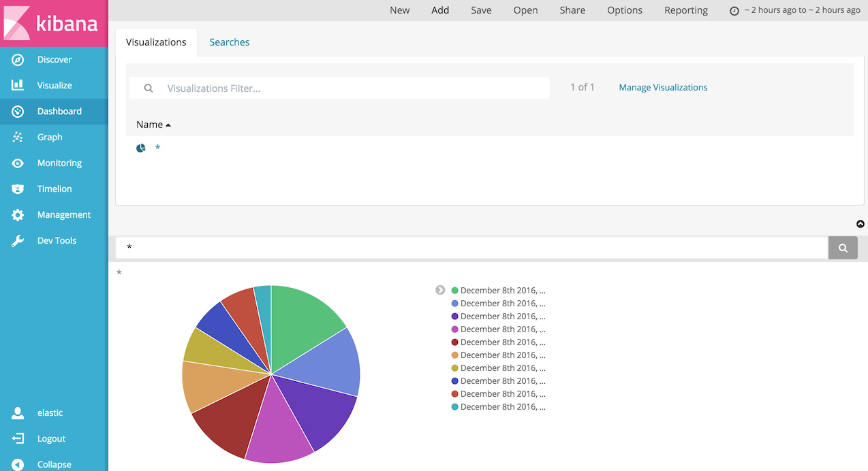Sort visualizations by Name column
Screen dimensions: 868x471
click(x=153, y=125)
